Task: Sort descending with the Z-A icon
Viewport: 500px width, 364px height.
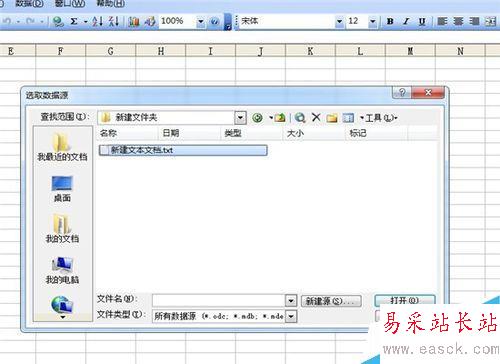Action: 114,22
